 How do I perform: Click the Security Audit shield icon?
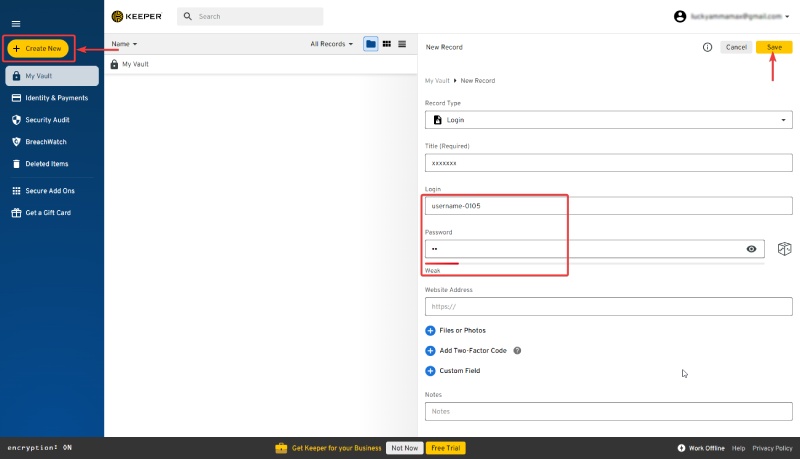[16, 120]
